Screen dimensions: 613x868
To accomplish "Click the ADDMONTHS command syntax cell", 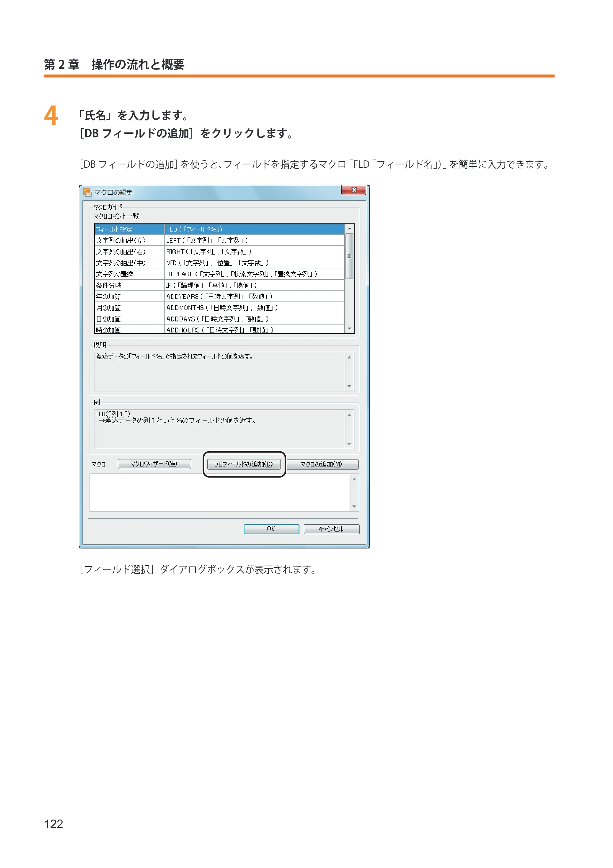I will point(254,308).
